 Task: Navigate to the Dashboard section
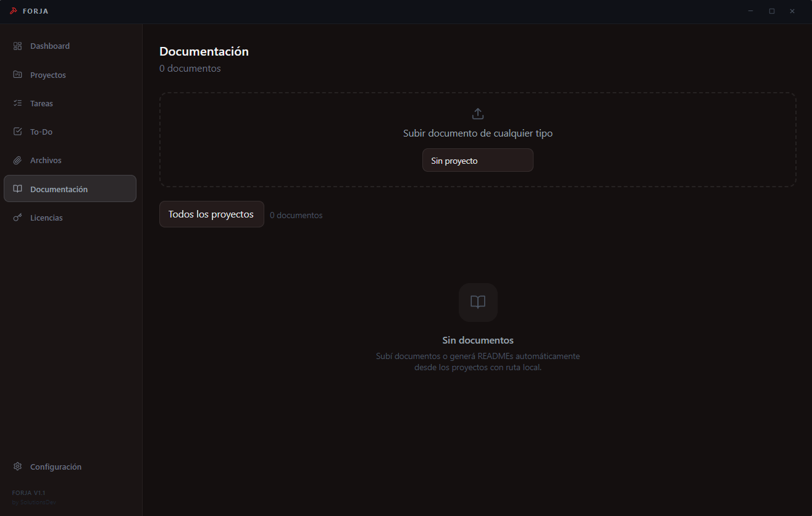coord(50,46)
